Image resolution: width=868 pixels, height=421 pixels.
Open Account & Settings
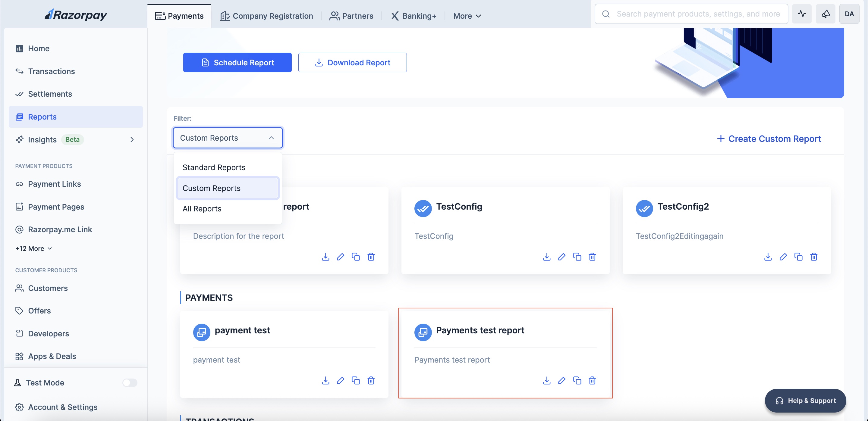(75, 407)
